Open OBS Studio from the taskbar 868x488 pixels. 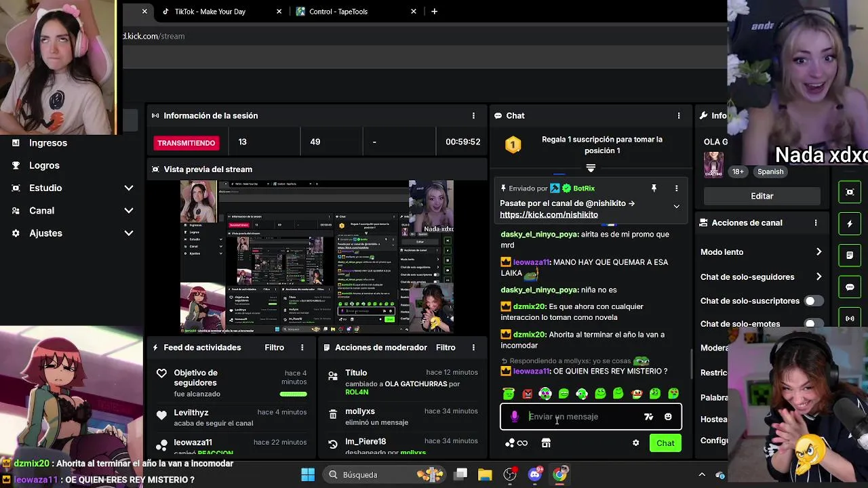(510, 474)
